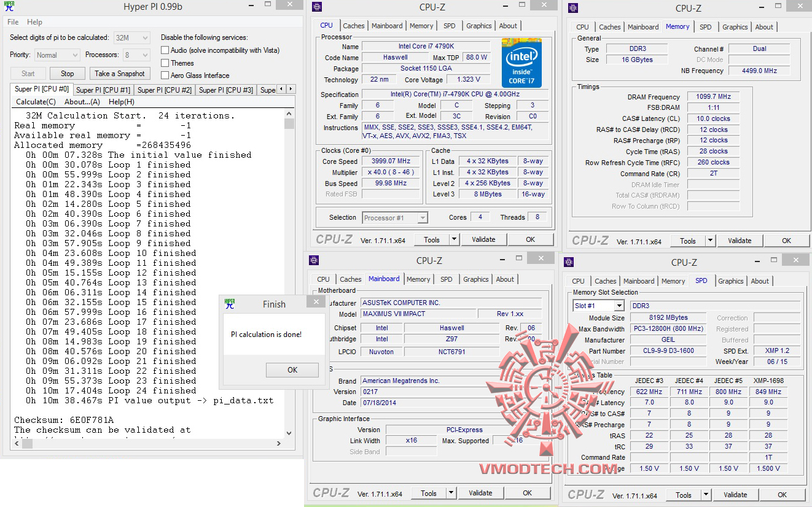The image size is (812, 507).
Task: Switch to the Super PI [CPU #2] tab
Action: click(165, 90)
